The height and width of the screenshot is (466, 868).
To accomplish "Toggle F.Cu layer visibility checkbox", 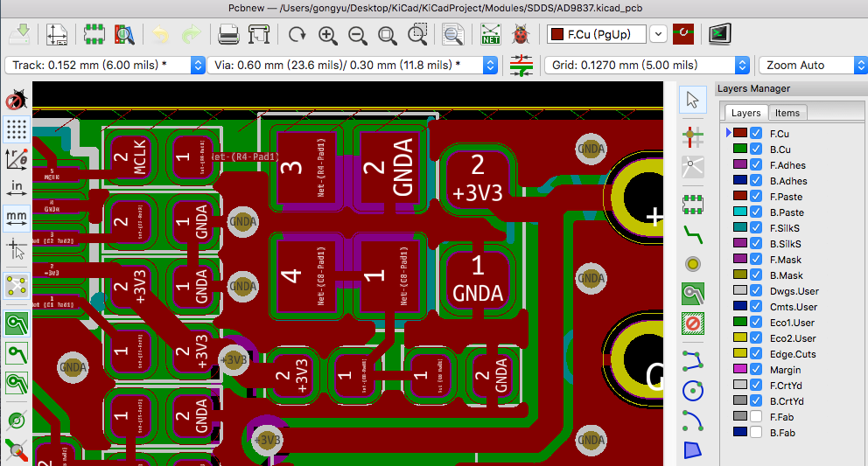I will click(x=756, y=134).
